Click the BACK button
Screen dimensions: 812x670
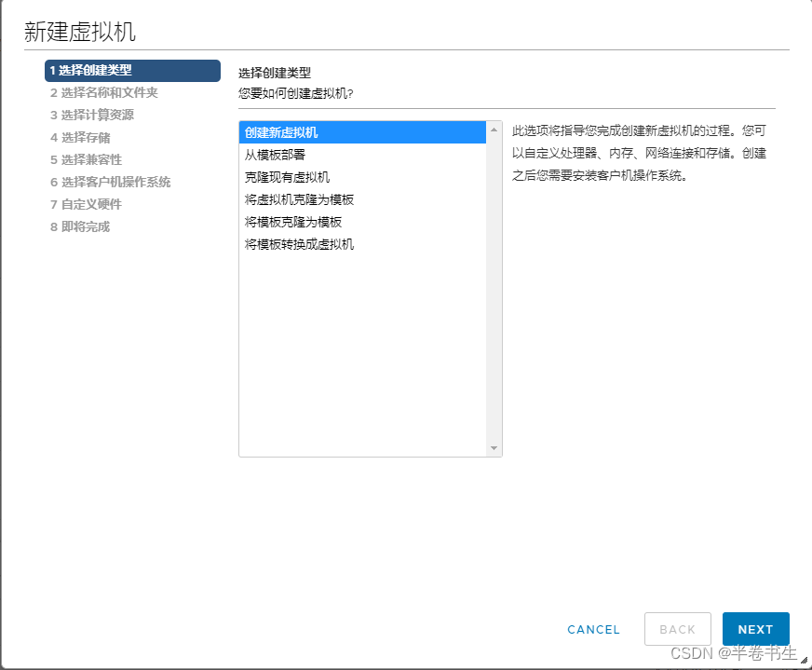[678, 629]
